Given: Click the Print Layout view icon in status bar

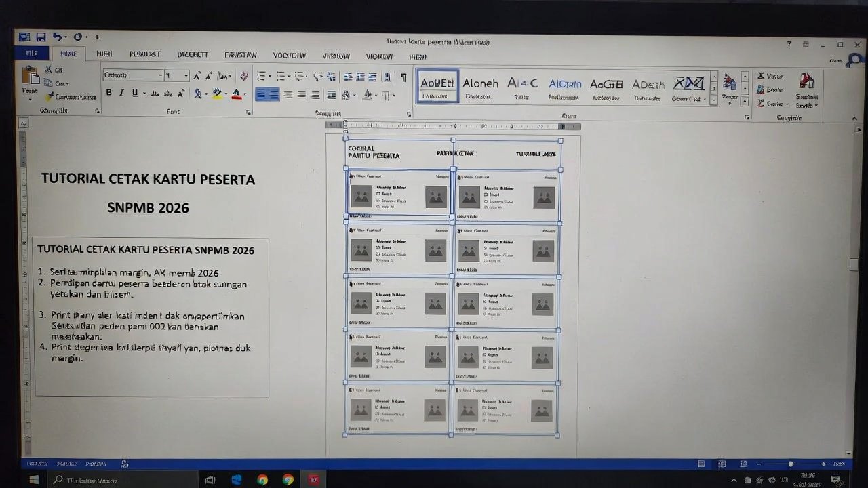Looking at the screenshot, I should [722, 464].
